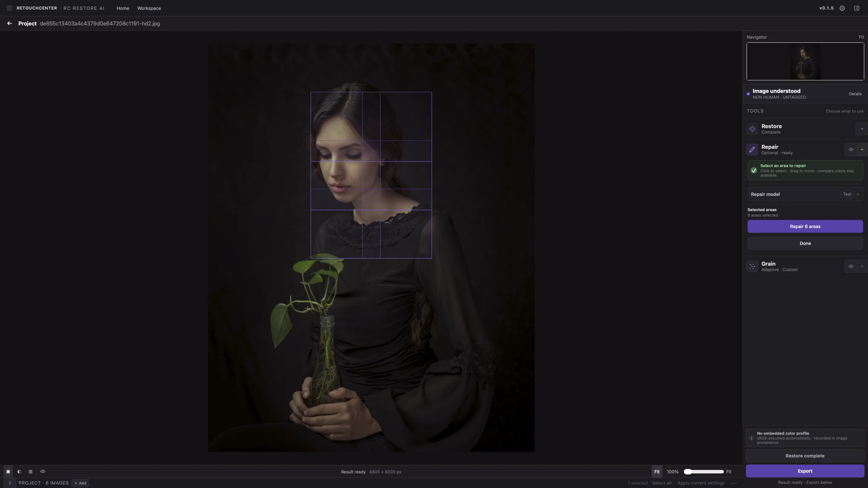Click the 100% zoom value
The image size is (868, 488).
(x=673, y=472)
